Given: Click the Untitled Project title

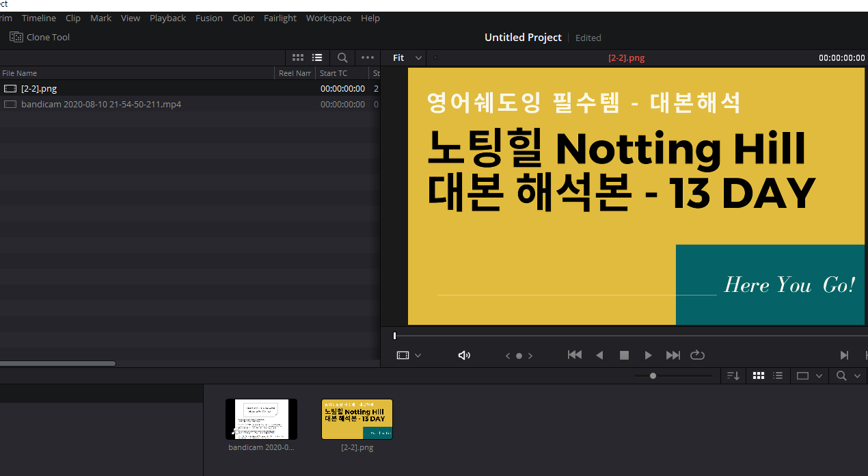Looking at the screenshot, I should [x=523, y=38].
